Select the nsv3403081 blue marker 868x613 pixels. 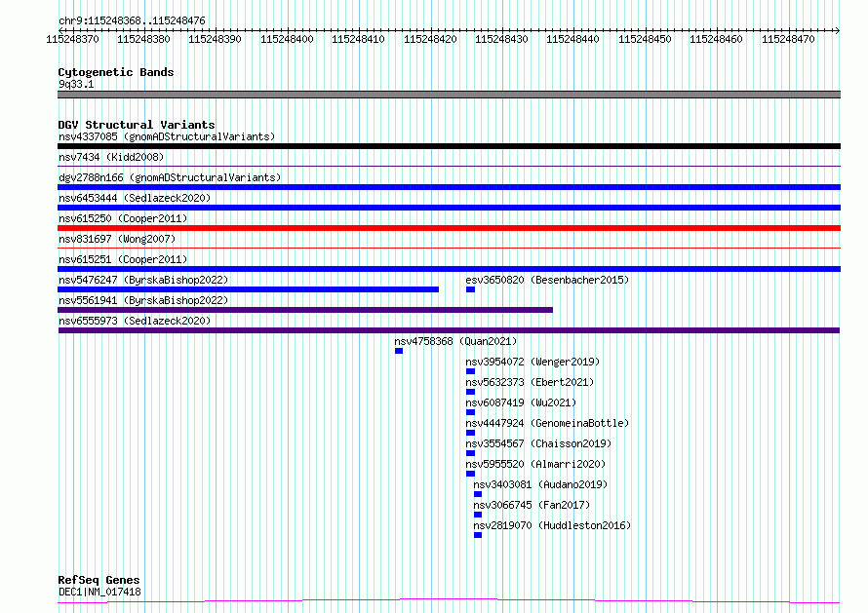pyautogui.click(x=478, y=494)
